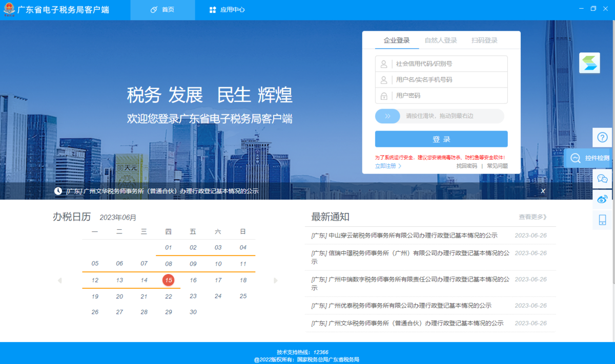
Task: Click the clock icon on announcement banner
Action: (x=58, y=191)
